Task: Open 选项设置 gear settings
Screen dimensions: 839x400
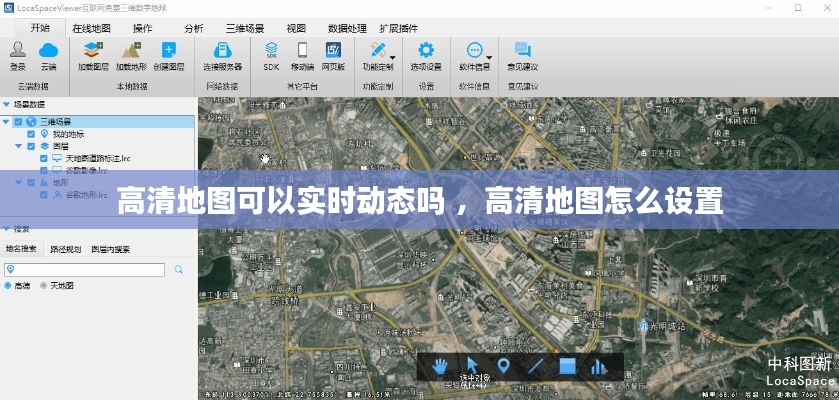Action: [x=426, y=50]
